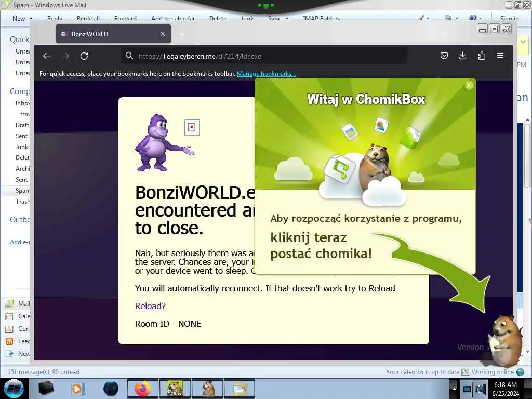
Task: Open Firefox from the taskbar
Action: pyautogui.click(x=143, y=389)
